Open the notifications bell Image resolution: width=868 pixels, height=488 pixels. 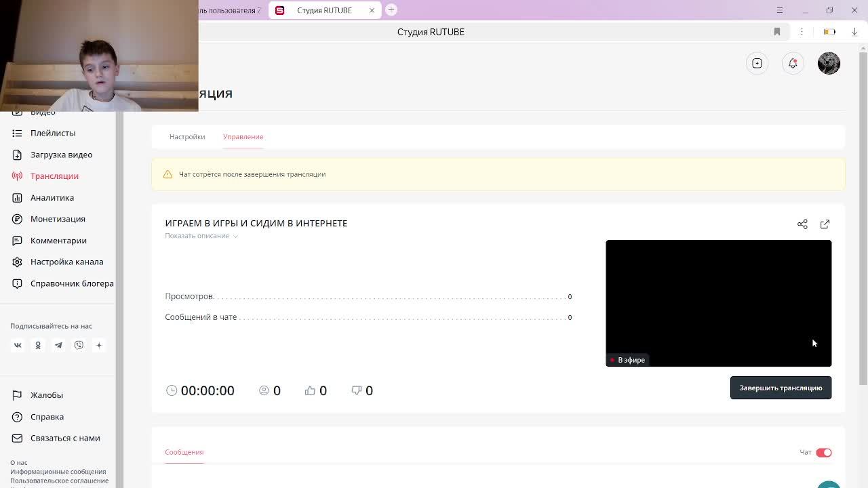(793, 63)
